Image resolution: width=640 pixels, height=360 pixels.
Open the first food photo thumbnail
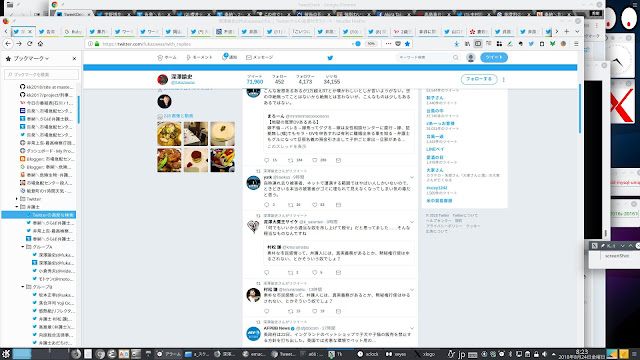169,134
